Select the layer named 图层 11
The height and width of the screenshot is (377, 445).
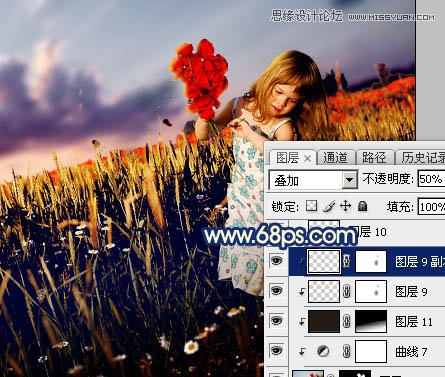click(414, 322)
